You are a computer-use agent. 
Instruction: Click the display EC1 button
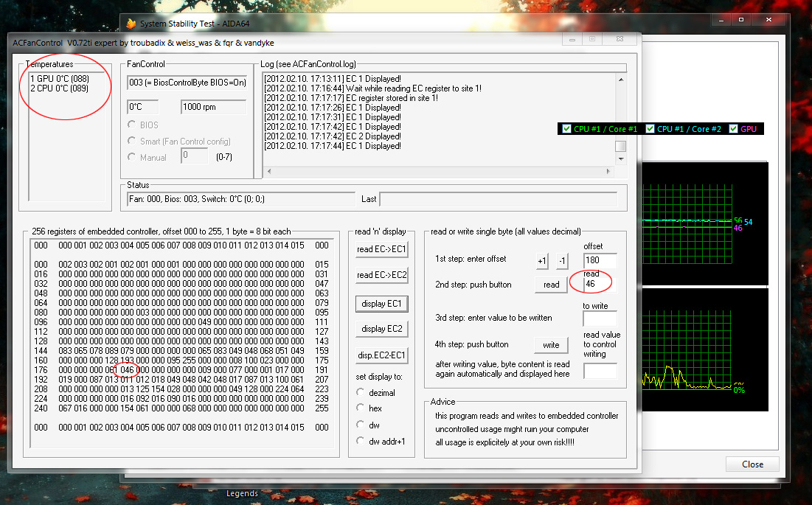tap(381, 304)
